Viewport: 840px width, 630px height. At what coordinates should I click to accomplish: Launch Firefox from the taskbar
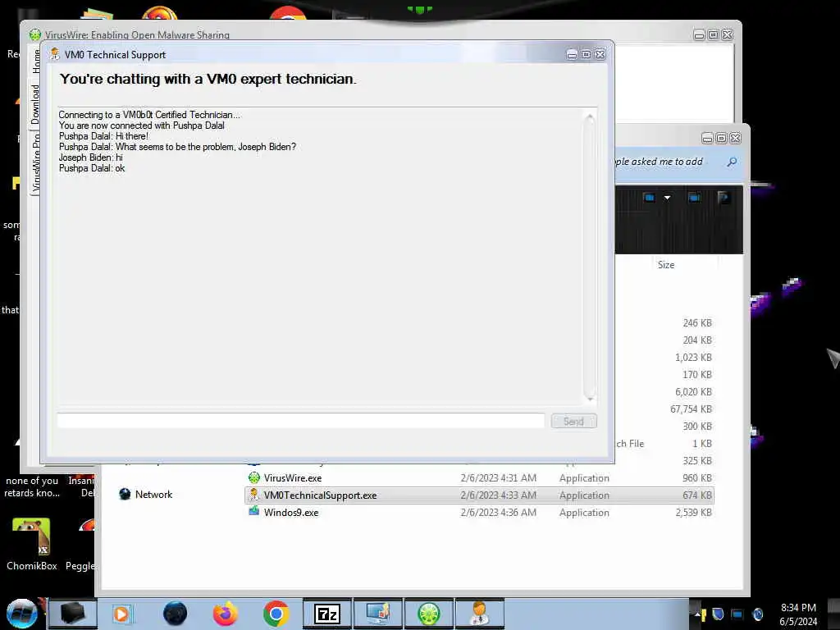[x=226, y=614]
